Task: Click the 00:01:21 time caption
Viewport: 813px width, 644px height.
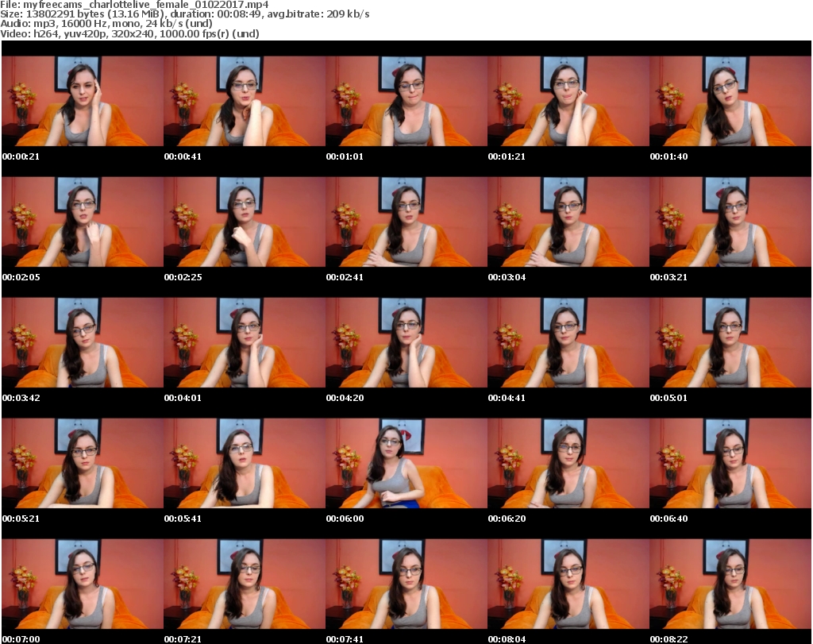Action: click(507, 156)
